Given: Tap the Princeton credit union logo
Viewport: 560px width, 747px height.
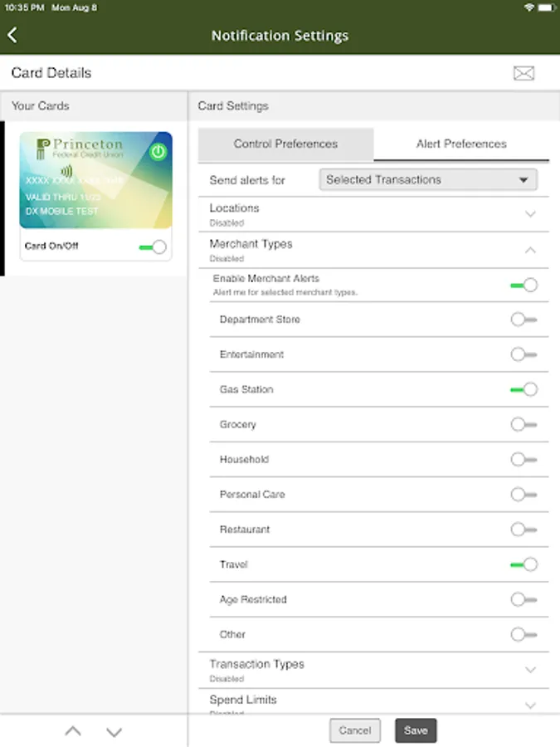Looking at the screenshot, I should click(x=80, y=149).
